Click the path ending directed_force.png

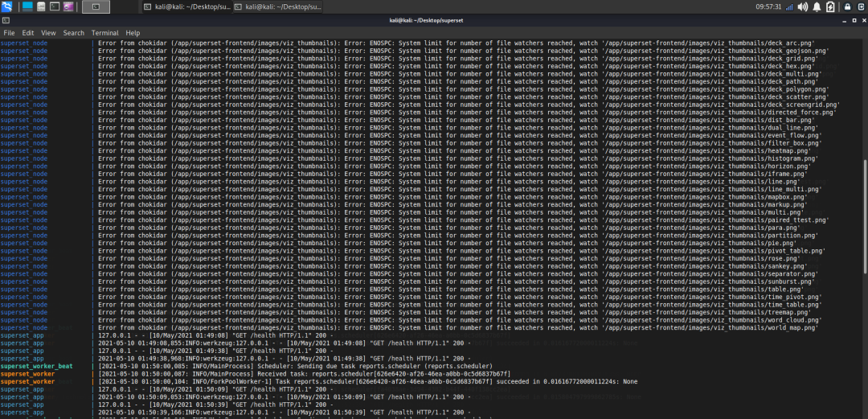click(719, 112)
